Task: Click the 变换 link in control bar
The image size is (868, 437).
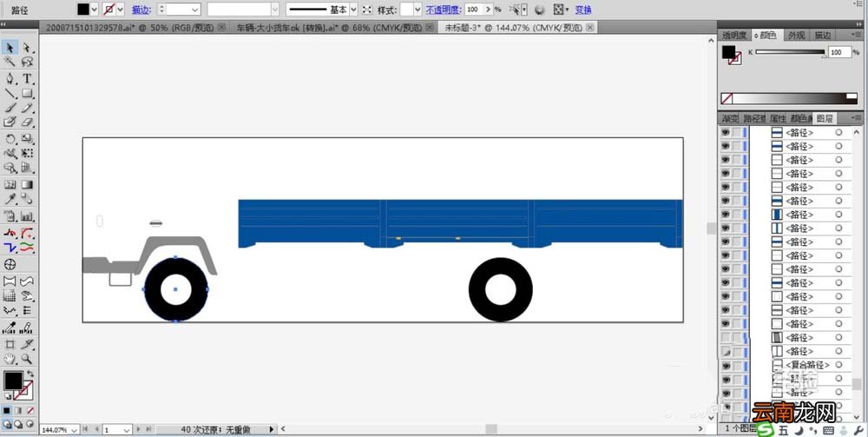Action: click(x=583, y=10)
